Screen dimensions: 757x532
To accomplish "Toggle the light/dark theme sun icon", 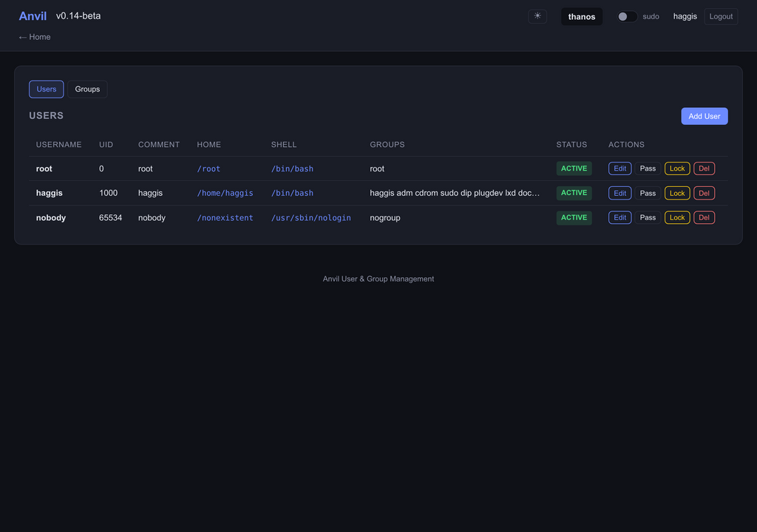I will [x=537, y=16].
